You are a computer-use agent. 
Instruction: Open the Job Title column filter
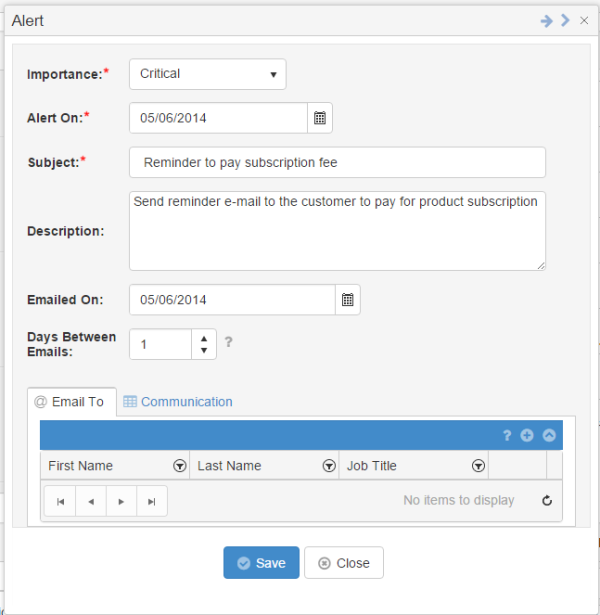(x=478, y=466)
